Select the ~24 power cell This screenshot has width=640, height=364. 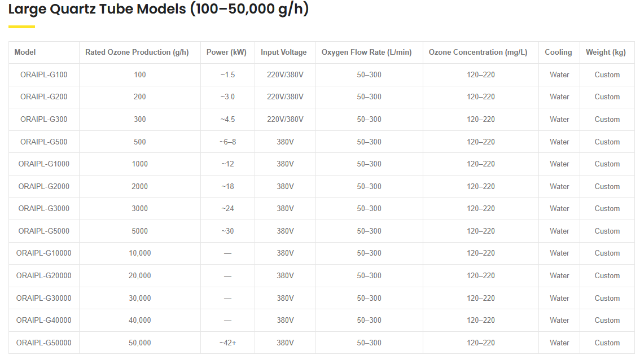pyautogui.click(x=227, y=209)
